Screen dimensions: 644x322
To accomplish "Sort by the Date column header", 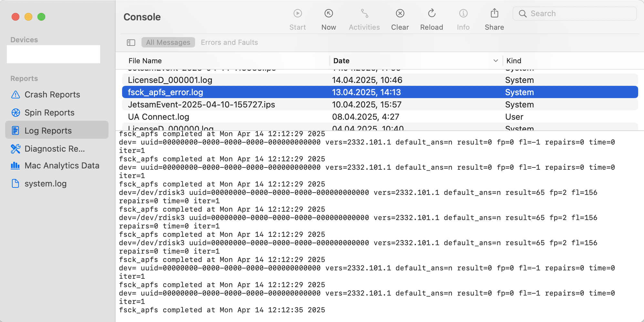I will [x=341, y=61].
